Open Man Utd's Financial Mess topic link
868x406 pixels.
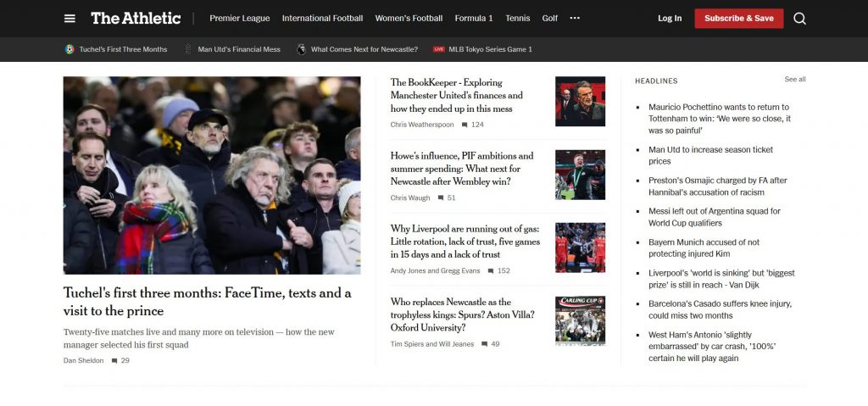pyautogui.click(x=239, y=49)
